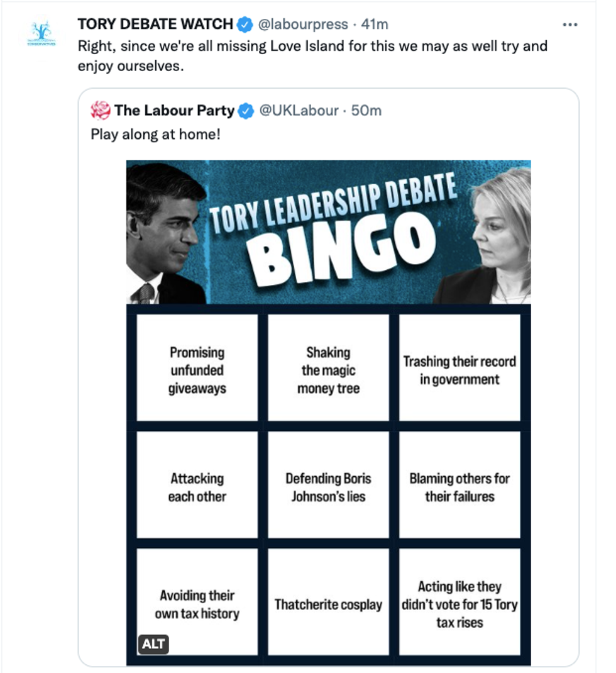Click the 'Promising unfunded giveaways' bingo square

(197, 370)
